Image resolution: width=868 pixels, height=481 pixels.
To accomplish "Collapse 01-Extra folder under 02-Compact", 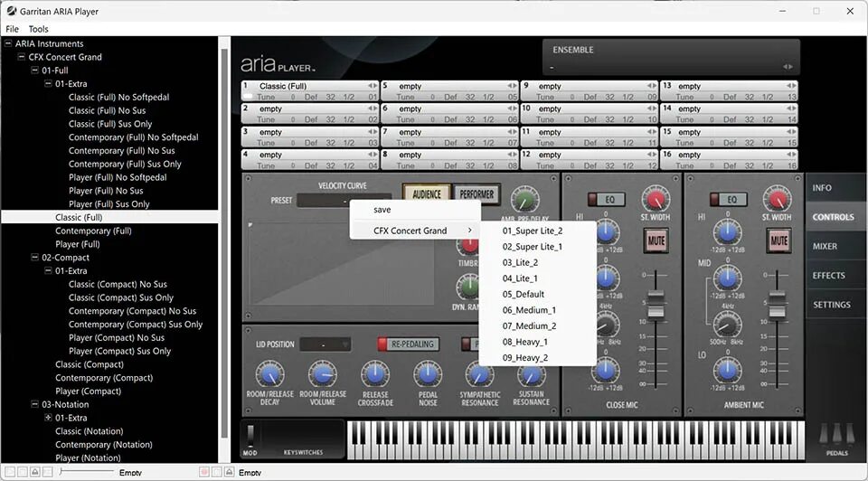I will pyautogui.click(x=48, y=270).
